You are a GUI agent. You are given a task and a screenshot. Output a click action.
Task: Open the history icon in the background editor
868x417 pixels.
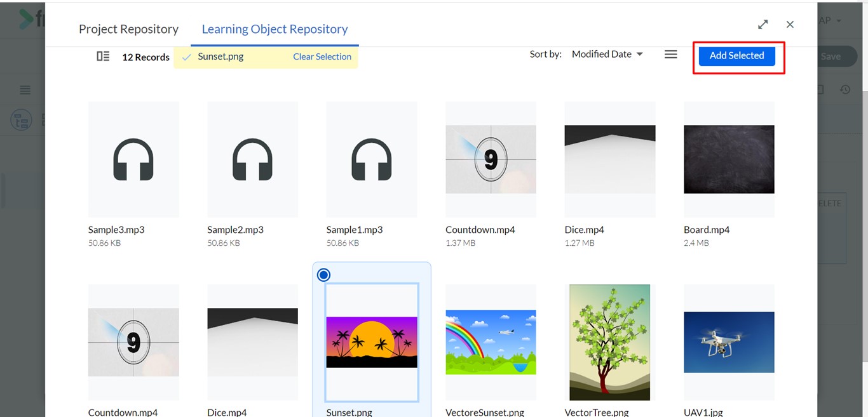[845, 89]
